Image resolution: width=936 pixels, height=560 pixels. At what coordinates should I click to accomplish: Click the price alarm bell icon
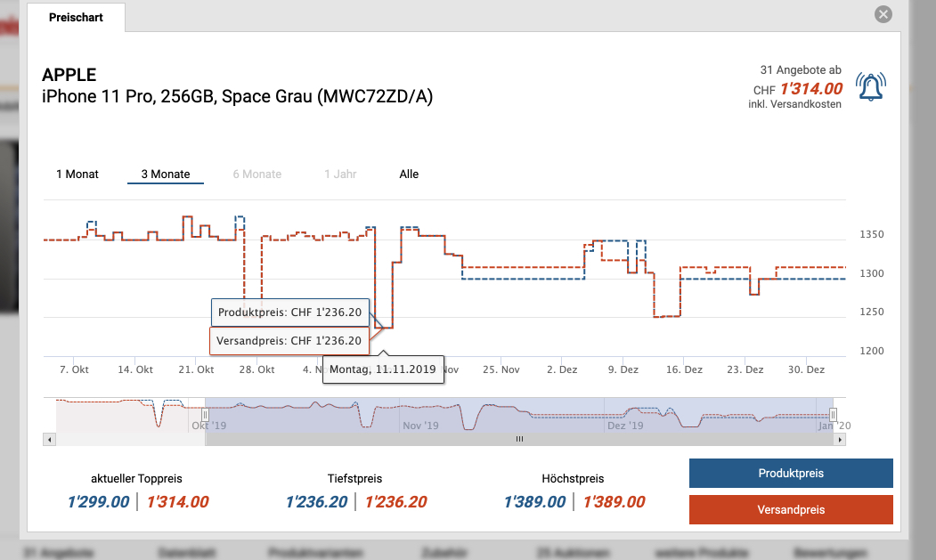coord(871,86)
